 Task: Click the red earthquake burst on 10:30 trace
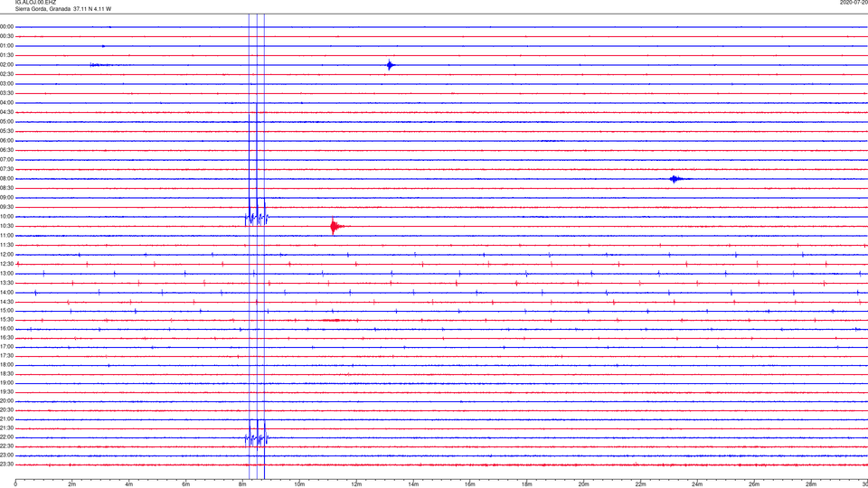(x=335, y=226)
